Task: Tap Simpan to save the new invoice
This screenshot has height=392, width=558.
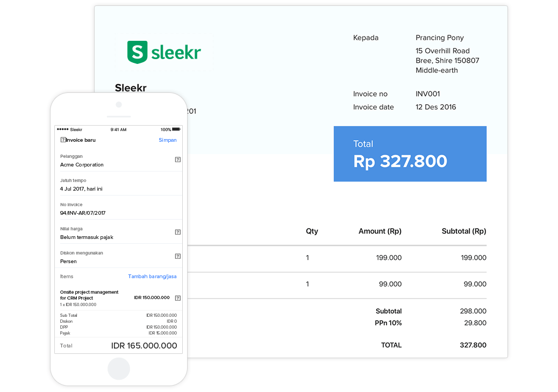Action: pos(168,140)
